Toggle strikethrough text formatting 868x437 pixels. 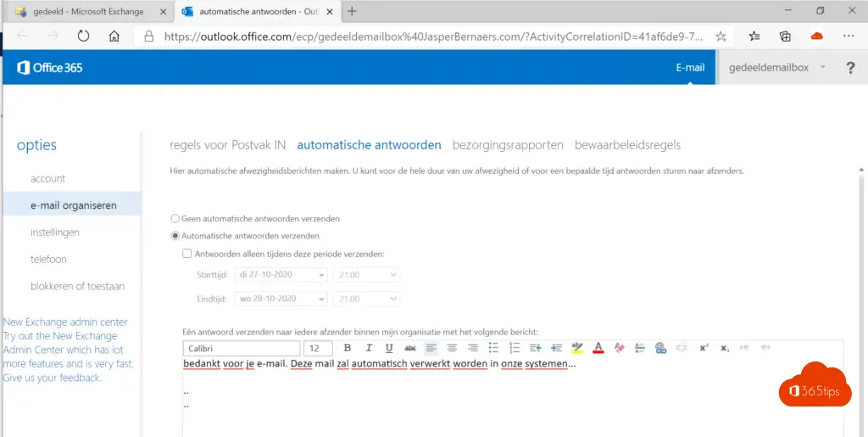[x=410, y=348]
